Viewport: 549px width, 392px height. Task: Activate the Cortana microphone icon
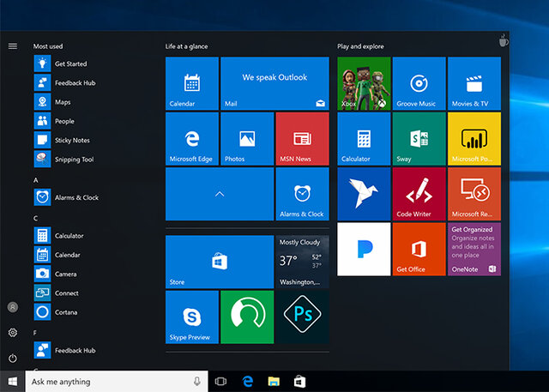197,381
